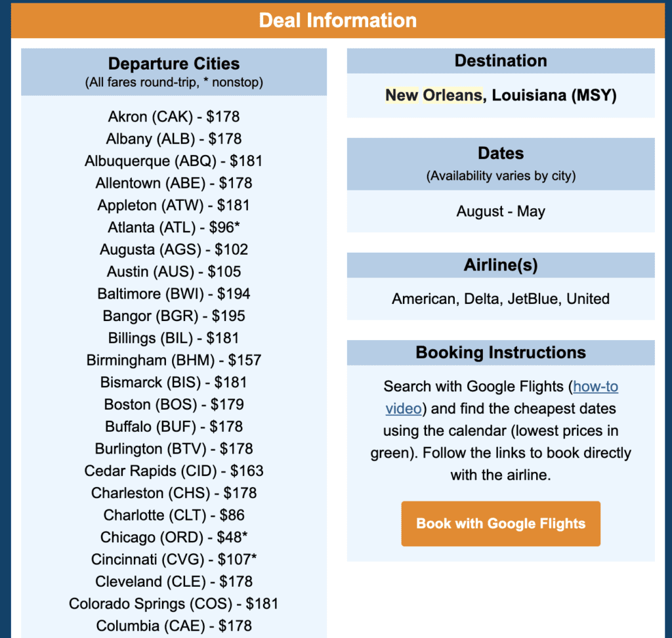Select the Baltimore (BWI) $194 fare

tap(173, 293)
